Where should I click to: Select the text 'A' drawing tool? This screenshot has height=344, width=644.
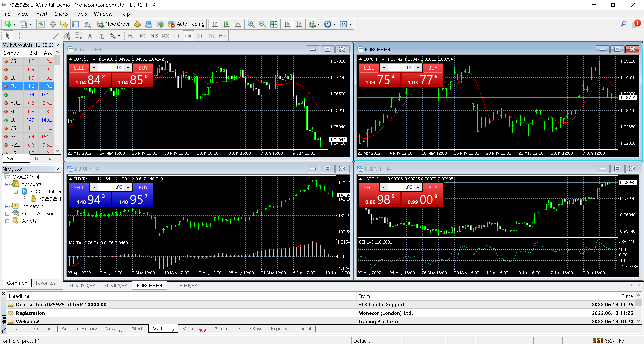(90, 36)
